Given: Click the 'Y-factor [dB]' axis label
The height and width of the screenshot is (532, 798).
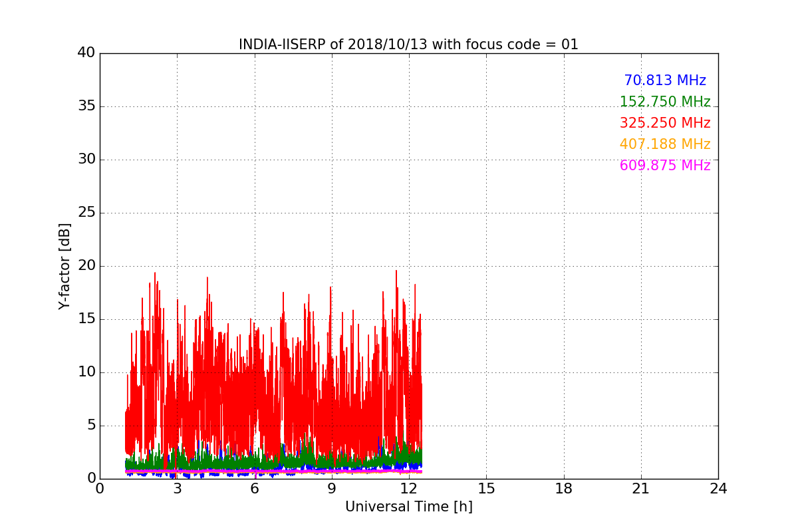Looking at the screenshot, I should pos(65,266).
